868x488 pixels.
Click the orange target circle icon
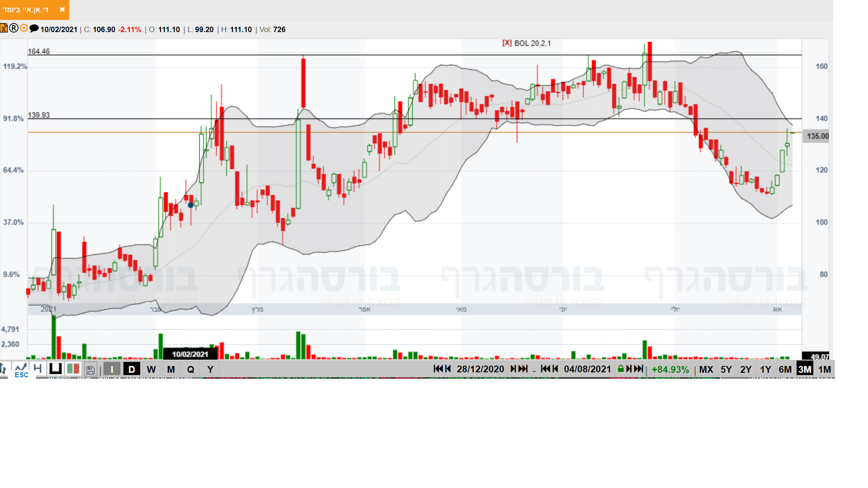click(x=24, y=28)
